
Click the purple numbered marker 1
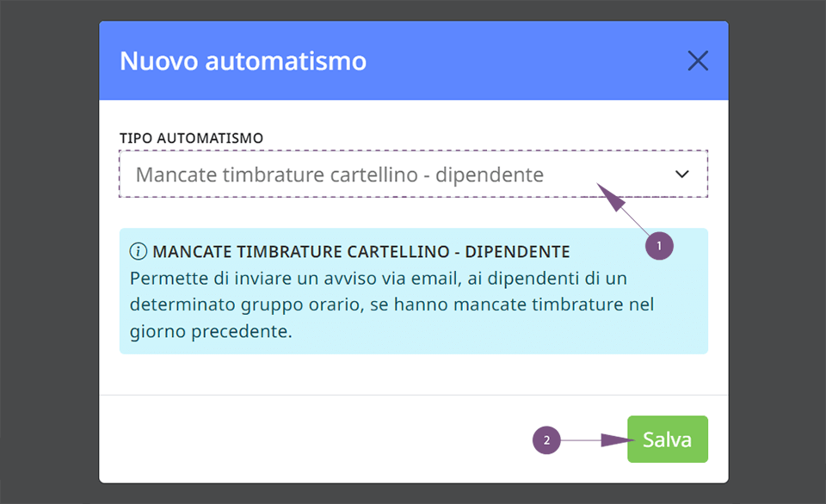(659, 246)
